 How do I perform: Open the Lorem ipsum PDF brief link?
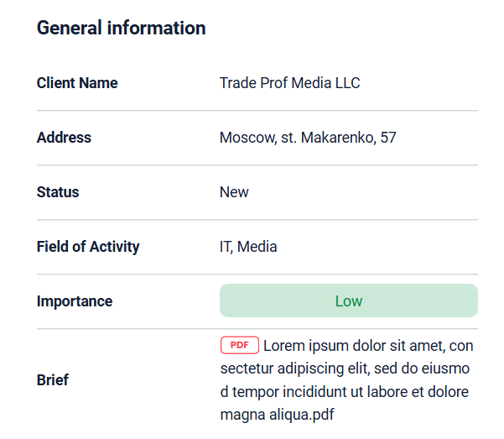click(x=347, y=379)
